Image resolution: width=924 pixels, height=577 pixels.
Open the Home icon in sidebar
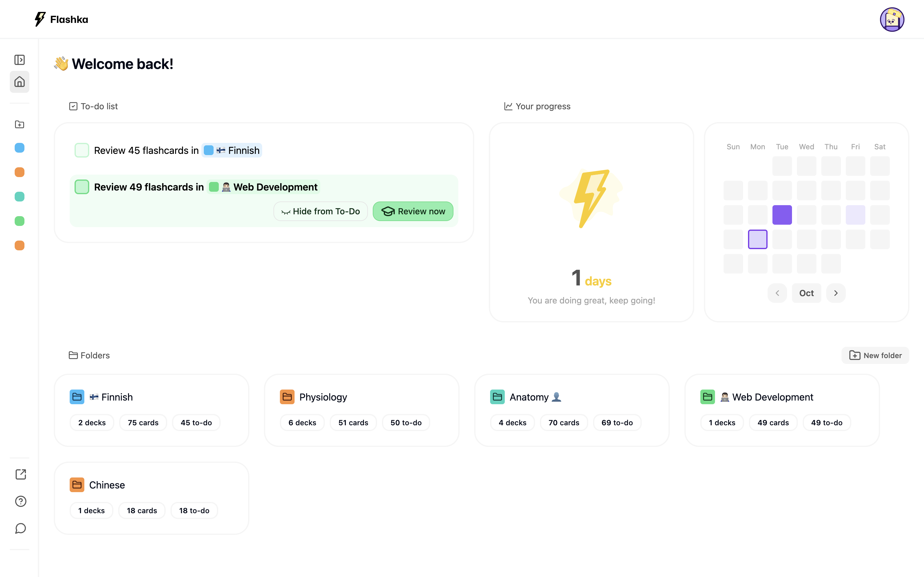point(20,82)
